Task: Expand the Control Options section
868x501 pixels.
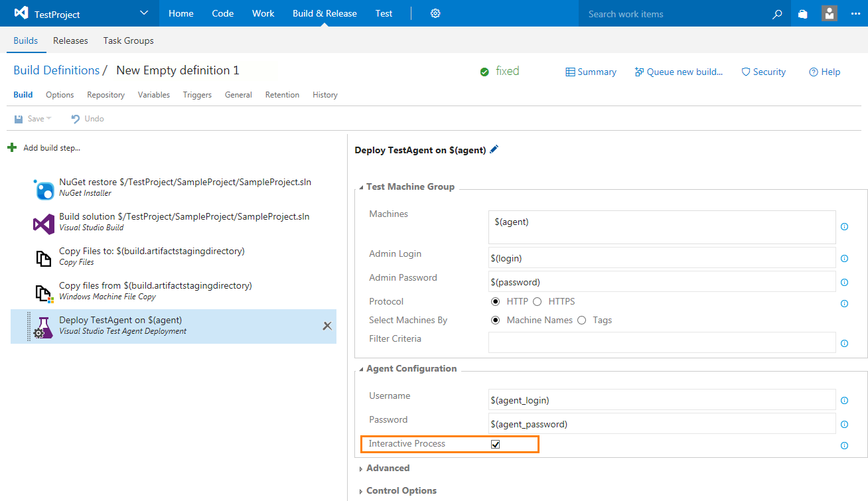Action: [401, 490]
